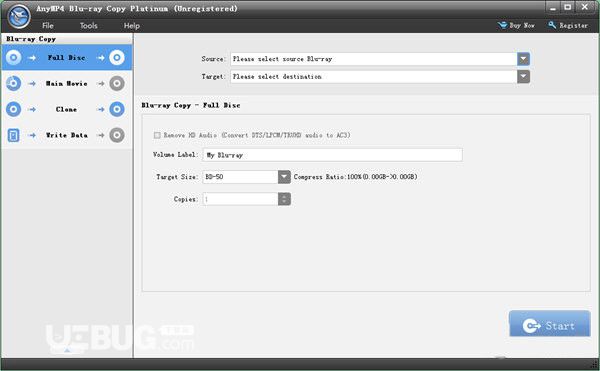Enable the Remove HD Audio checkbox
Screen dimensions: 600x371
(x=157, y=135)
